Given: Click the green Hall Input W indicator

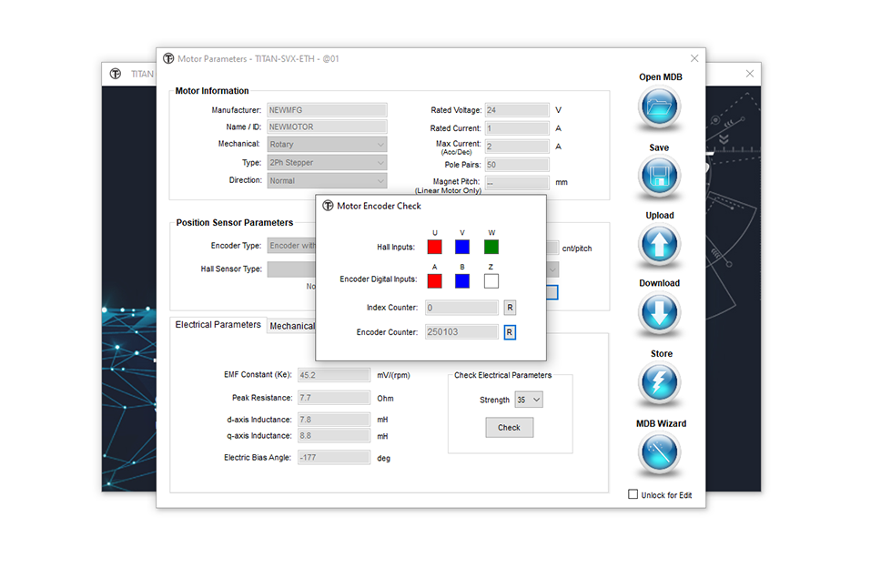Looking at the screenshot, I should [491, 247].
